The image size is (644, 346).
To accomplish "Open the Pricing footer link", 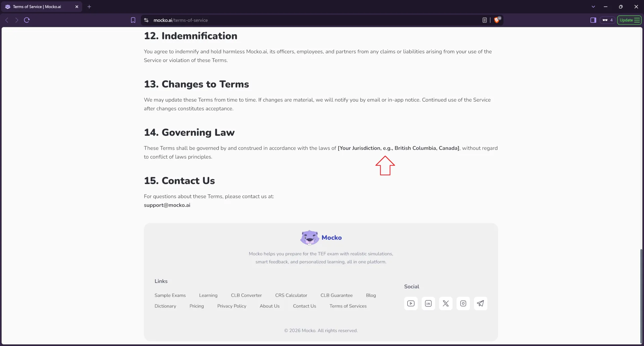I will (197, 306).
